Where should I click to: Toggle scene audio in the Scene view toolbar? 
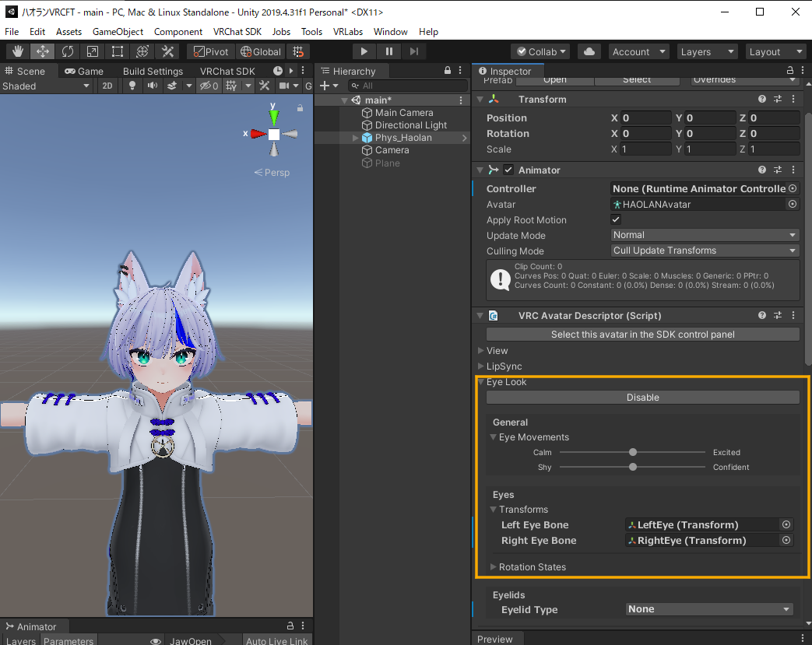pyautogui.click(x=151, y=86)
